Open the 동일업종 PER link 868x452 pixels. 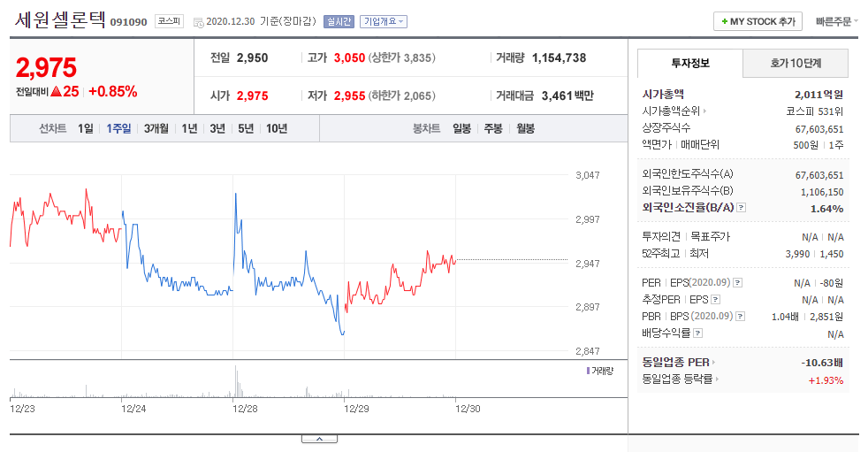pyautogui.click(x=678, y=363)
